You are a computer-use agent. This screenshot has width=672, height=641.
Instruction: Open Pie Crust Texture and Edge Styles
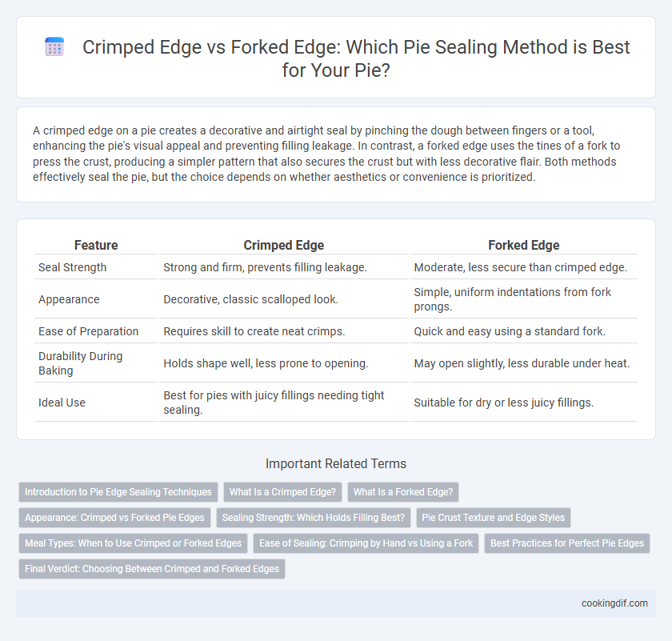494,518
